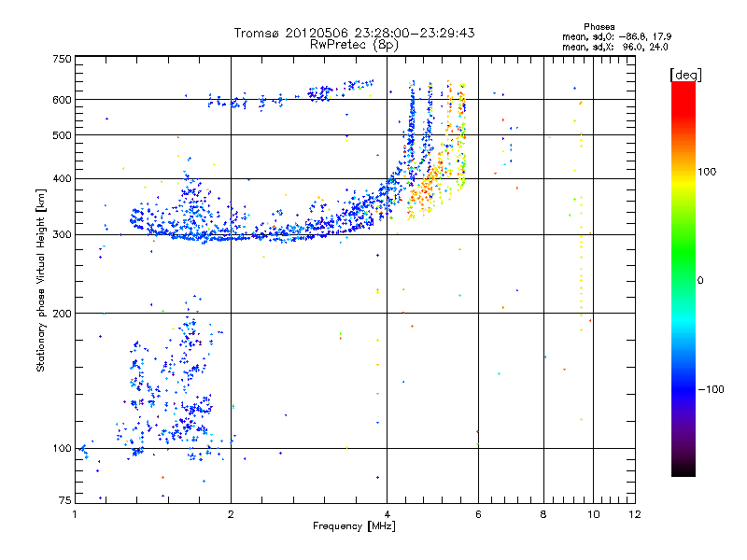Click the y-axis label "600"
747x560 pixels.
tap(62, 100)
